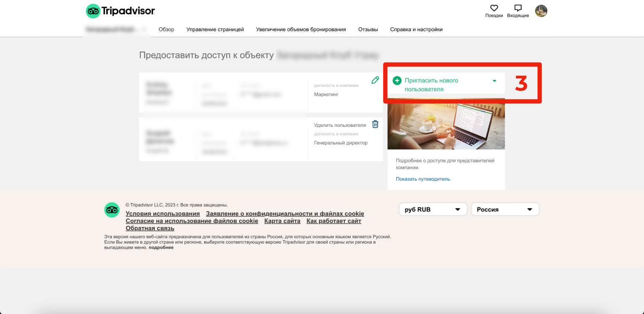Screen dimensions: 644x314
Task: Open Согласие на использование файлов cookie link
Action: coord(192,221)
